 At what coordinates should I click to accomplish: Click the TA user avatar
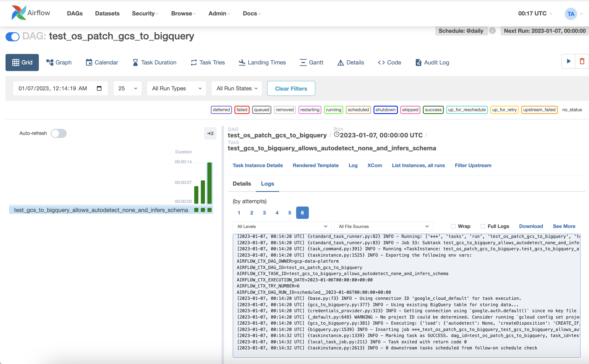pos(571,14)
